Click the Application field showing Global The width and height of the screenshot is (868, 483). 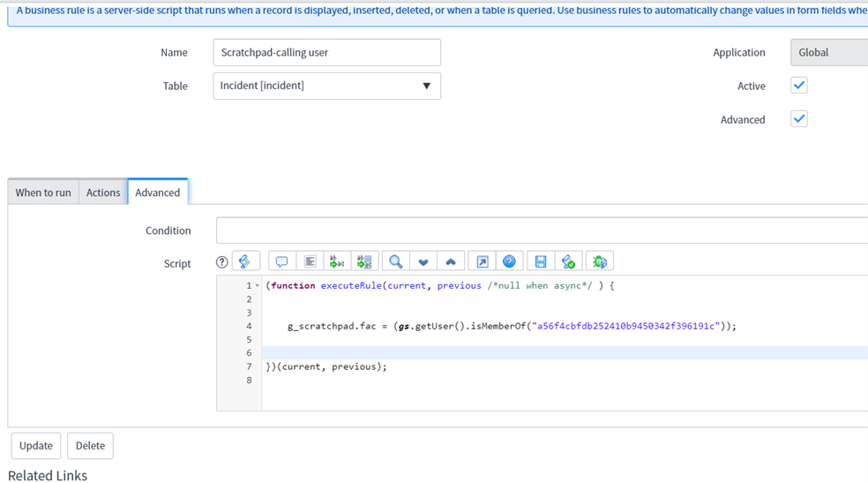(829, 53)
